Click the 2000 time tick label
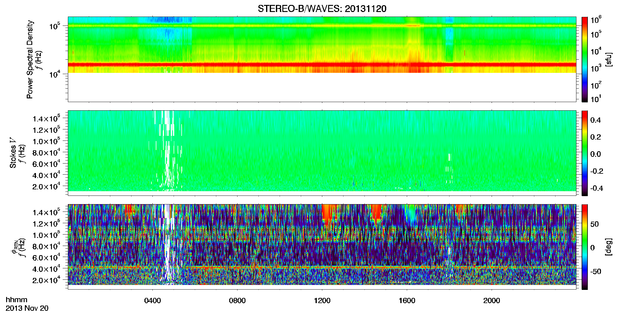Viewport: 644px width, 332px height. coord(492,301)
